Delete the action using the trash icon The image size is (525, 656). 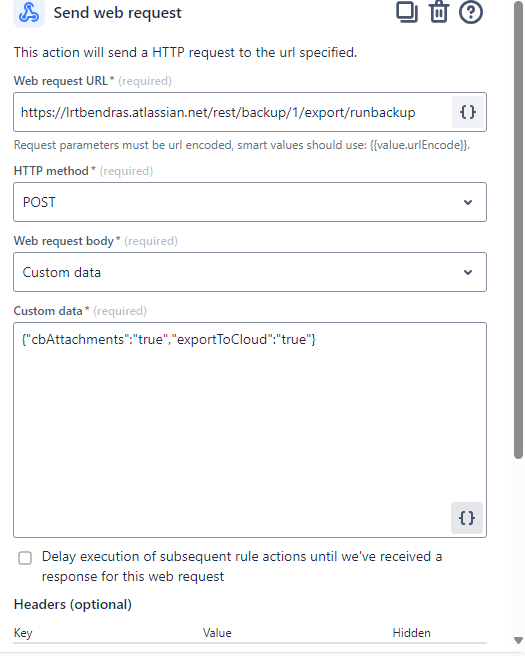tap(439, 12)
